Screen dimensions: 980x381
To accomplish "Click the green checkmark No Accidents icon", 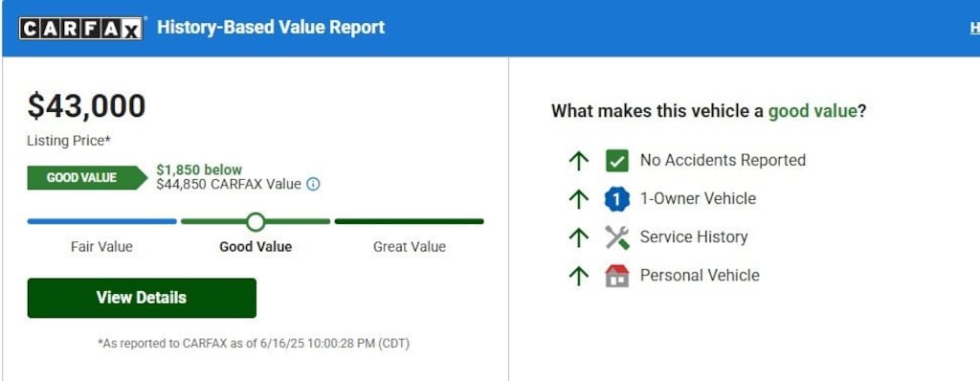I will [x=617, y=161].
